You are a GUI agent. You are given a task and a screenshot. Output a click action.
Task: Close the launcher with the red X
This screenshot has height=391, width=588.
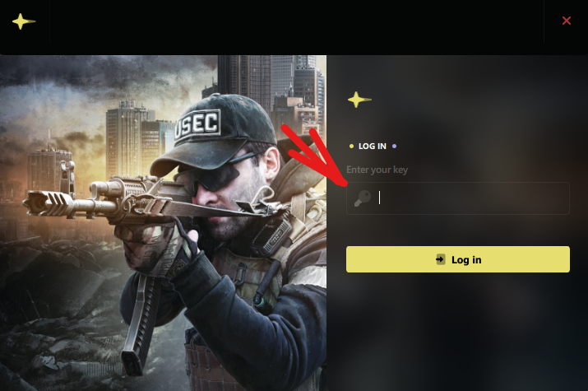pyautogui.click(x=567, y=21)
